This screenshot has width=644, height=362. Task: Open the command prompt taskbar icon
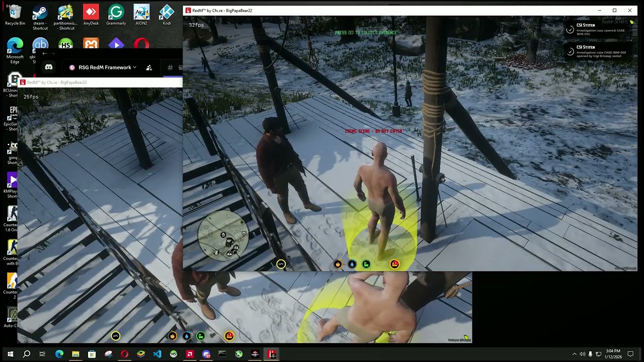pyautogui.click(x=222, y=354)
